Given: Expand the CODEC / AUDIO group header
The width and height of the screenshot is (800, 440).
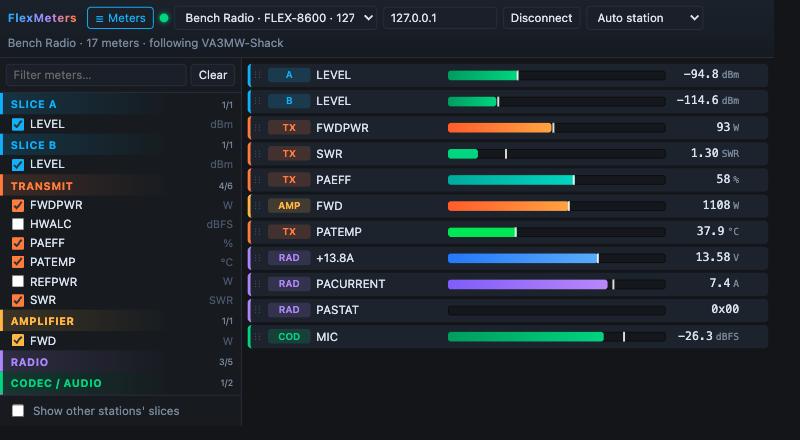Looking at the screenshot, I should pyautogui.click(x=120, y=383).
